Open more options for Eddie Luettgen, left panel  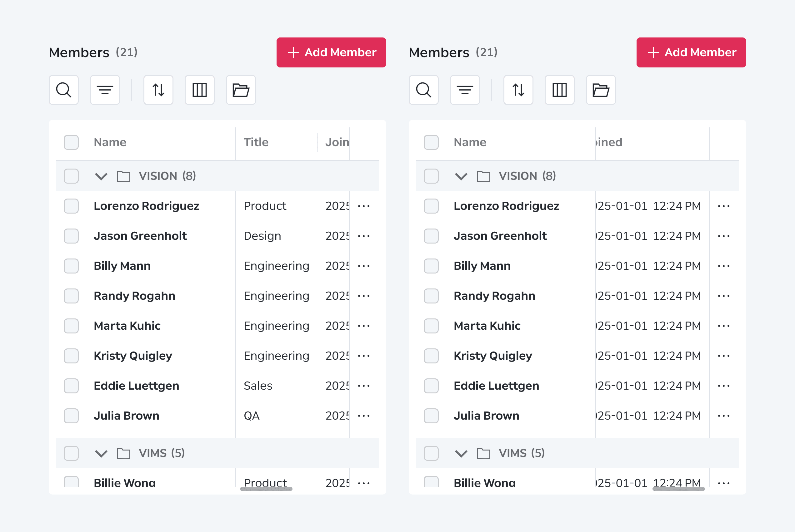point(364,386)
